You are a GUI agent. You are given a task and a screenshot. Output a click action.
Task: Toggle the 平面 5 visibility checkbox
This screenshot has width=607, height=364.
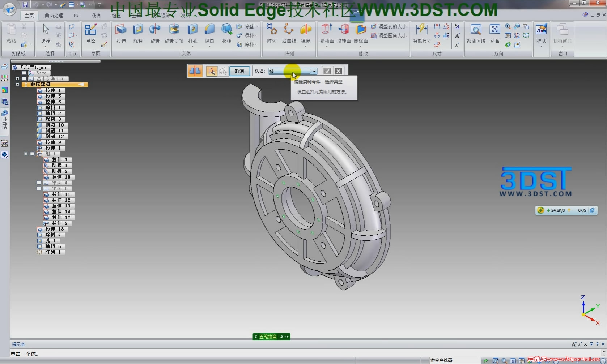point(39,189)
